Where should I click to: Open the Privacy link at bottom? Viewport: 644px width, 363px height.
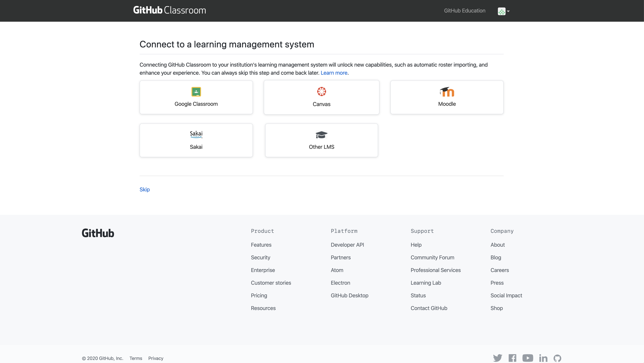pyautogui.click(x=156, y=358)
